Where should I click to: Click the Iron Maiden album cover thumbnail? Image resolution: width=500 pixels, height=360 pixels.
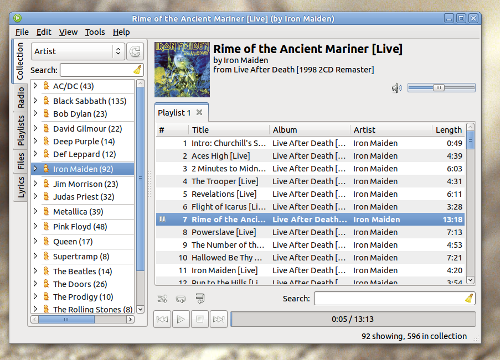182,69
